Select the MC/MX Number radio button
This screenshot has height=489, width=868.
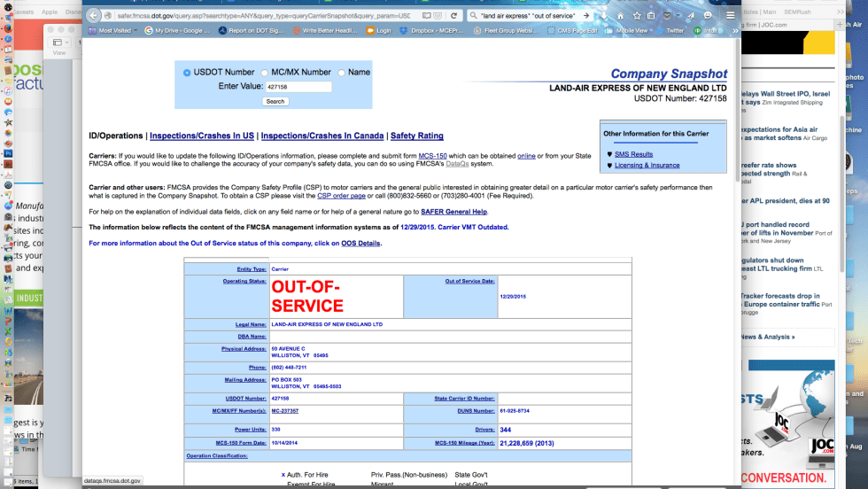pyautogui.click(x=265, y=73)
